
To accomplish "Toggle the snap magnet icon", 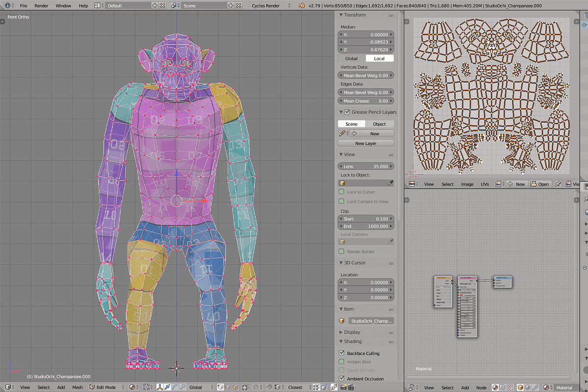I will pos(270,387).
